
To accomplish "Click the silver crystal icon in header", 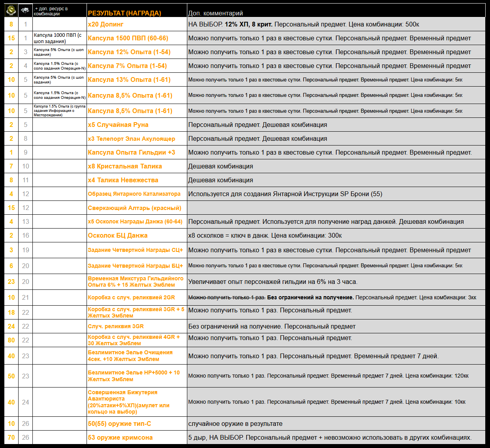I will (25, 11).
